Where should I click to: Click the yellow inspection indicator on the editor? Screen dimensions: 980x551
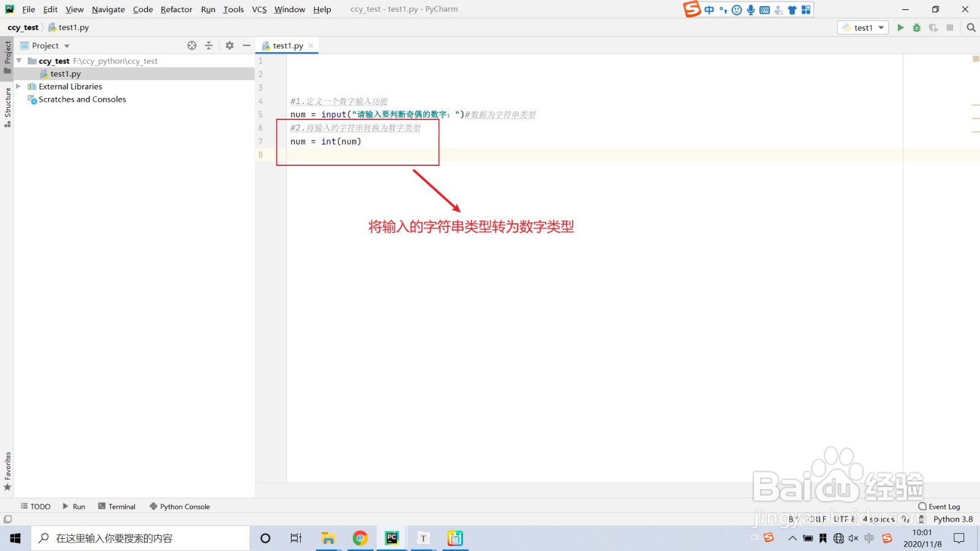976,59
